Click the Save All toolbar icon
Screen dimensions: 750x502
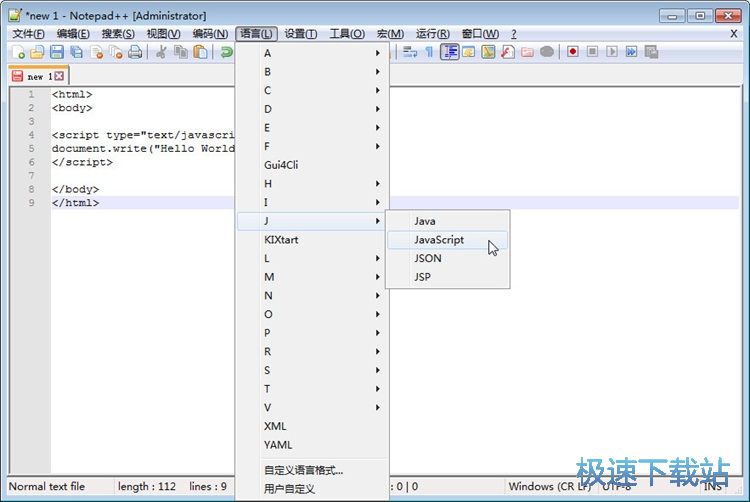point(76,52)
